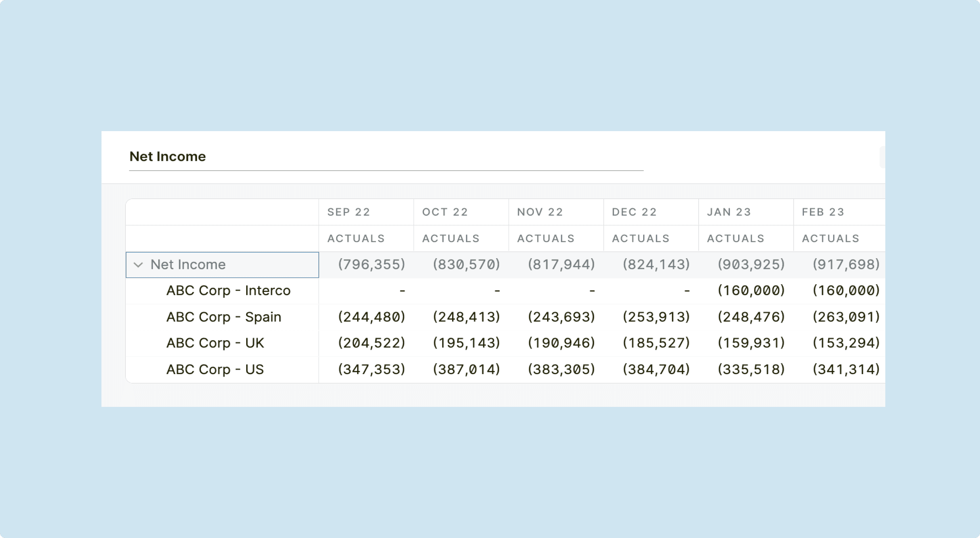
Task: Click the partially visible button at header right edge
Action: 882,157
